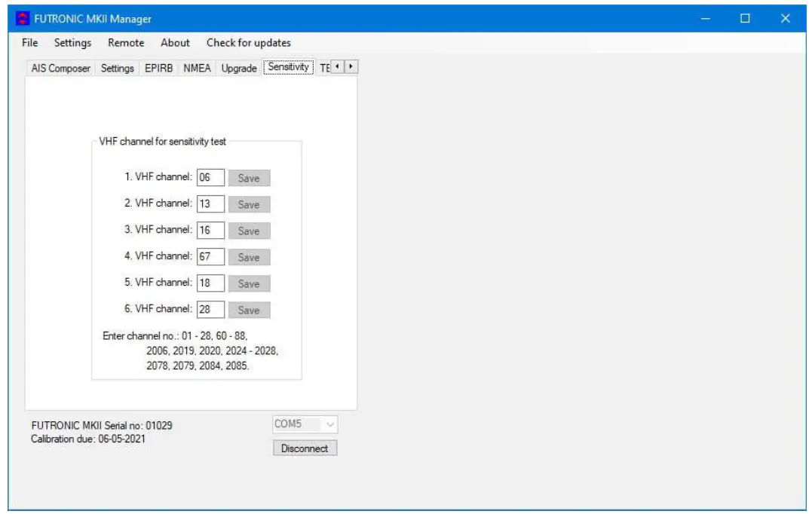
Task: Click the 6. VHF channel field showing 28
Action: 210,310
